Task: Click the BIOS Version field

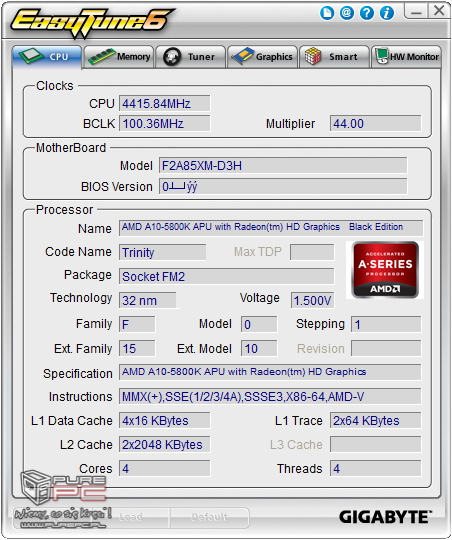Action: point(283,186)
